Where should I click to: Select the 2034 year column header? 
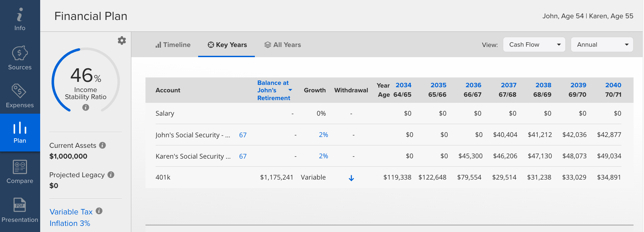coord(403,85)
